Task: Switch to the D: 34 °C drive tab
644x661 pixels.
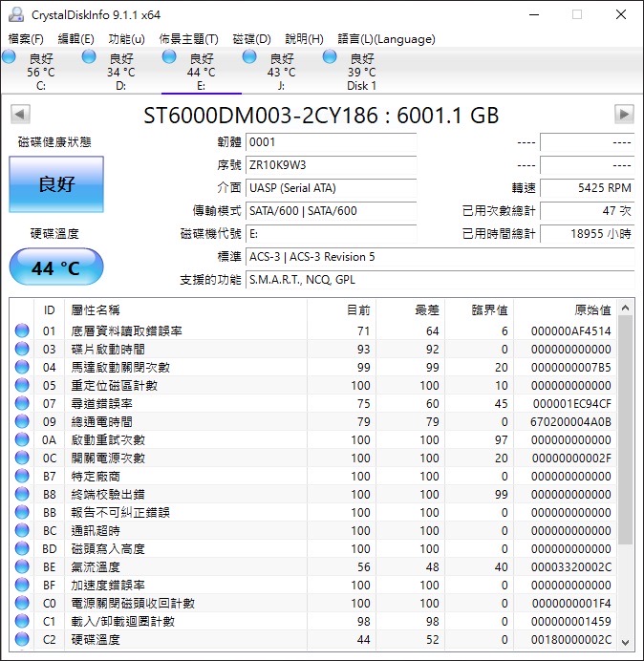Action: 121,72
